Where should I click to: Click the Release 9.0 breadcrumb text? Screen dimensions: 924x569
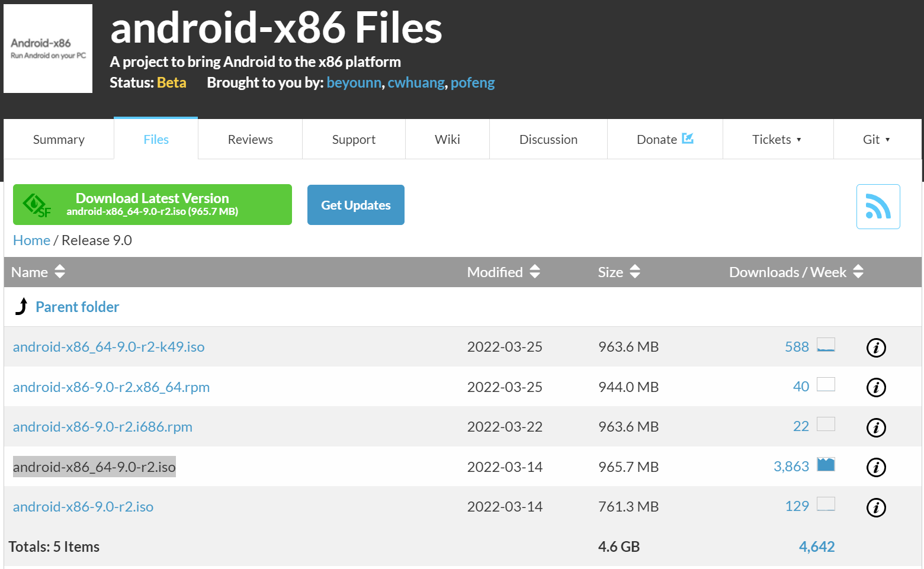tap(97, 240)
